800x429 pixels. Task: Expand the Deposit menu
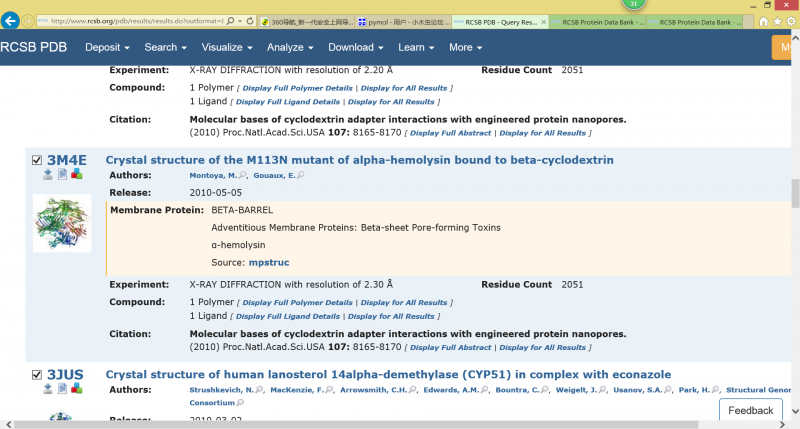[x=107, y=47]
